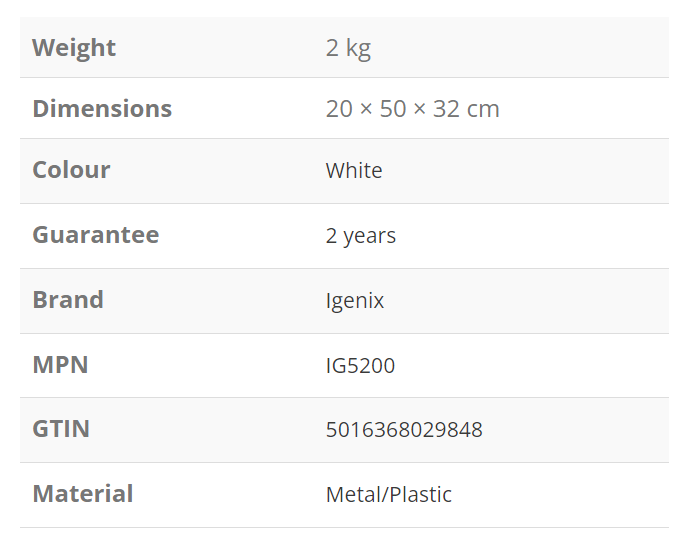This screenshot has height=545, width=684.
Task: Click the word Plastic in Material value
Action: pyautogui.click(x=418, y=495)
